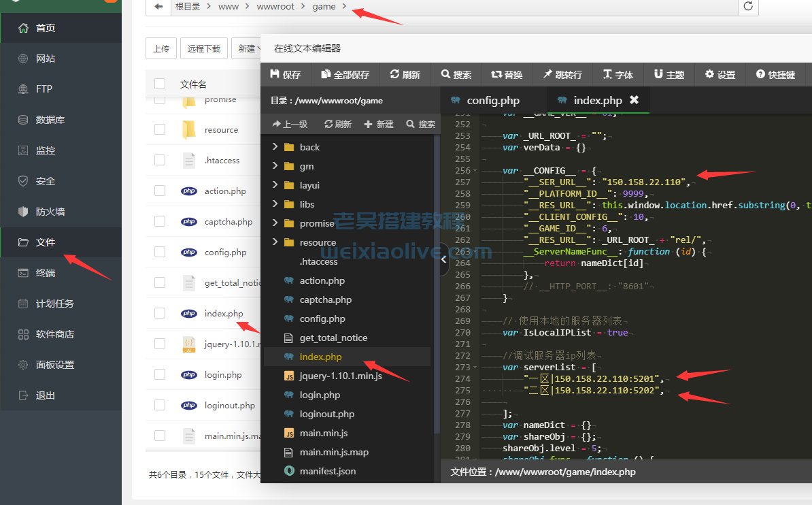Click the Upload (上传) button
The image size is (812, 505).
coord(161,49)
